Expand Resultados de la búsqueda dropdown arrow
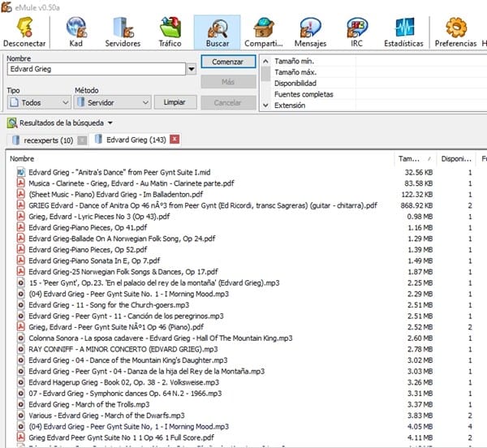The height and width of the screenshot is (448, 487). point(110,123)
